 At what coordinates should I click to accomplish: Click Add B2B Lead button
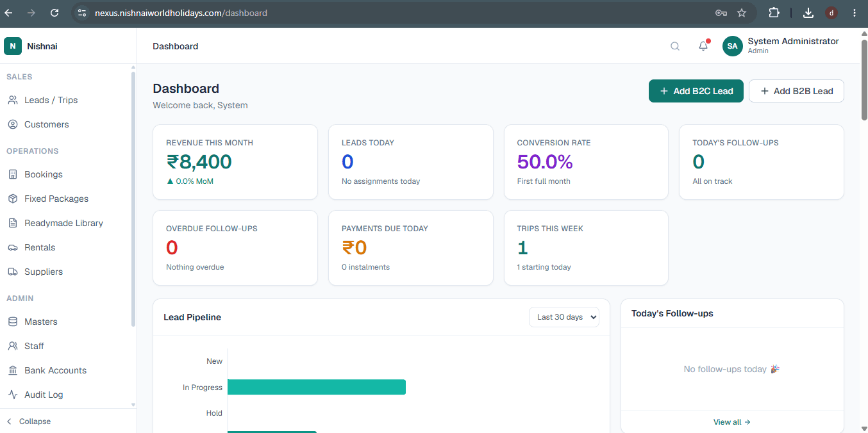(796, 91)
